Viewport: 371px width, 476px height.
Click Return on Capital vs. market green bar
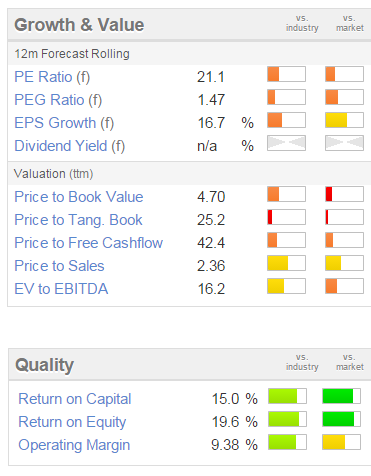(341, 396)
